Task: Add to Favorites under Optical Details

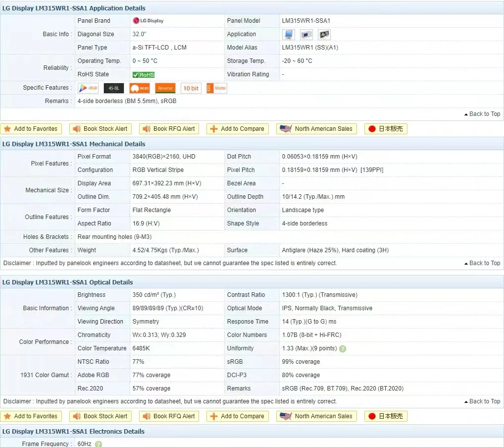Action: 31,416
